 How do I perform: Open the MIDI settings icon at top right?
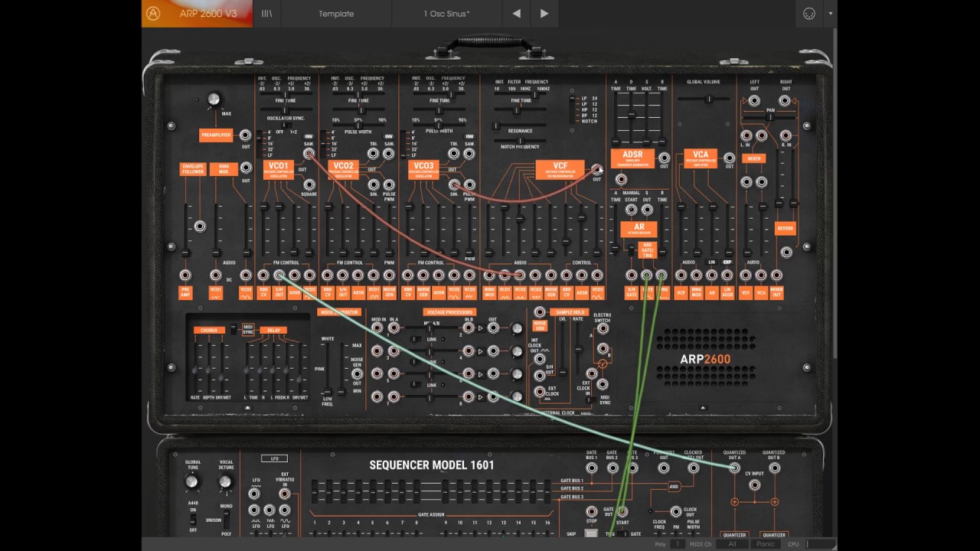(809, 13)
